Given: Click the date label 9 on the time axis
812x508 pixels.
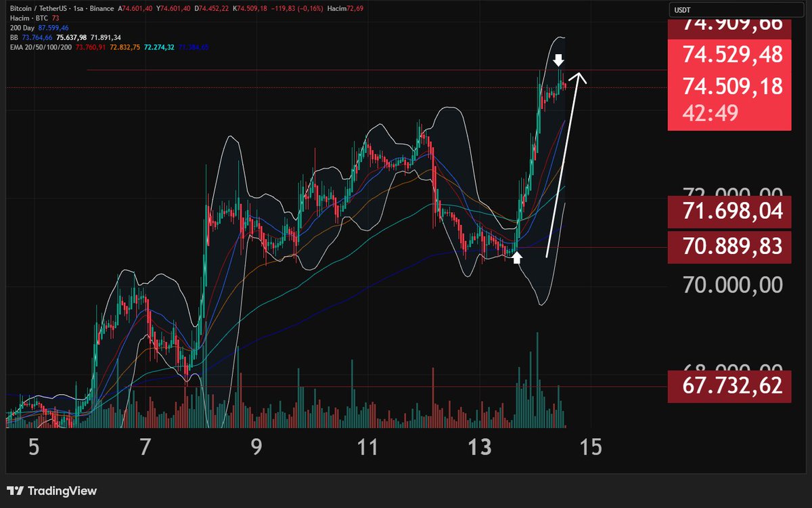Looking at the screenshot, I should 256,448.
